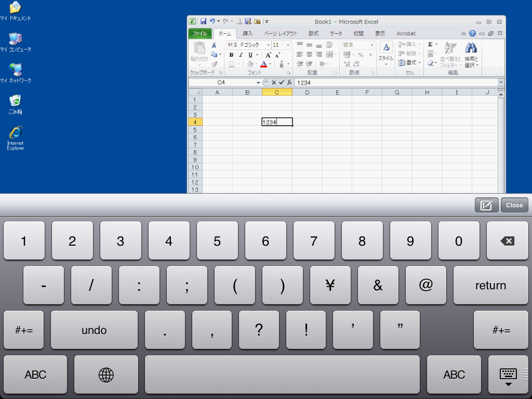Click the cell borders icon
The height and width of the screenshot is (399, 532).
[x=232, y=64]
